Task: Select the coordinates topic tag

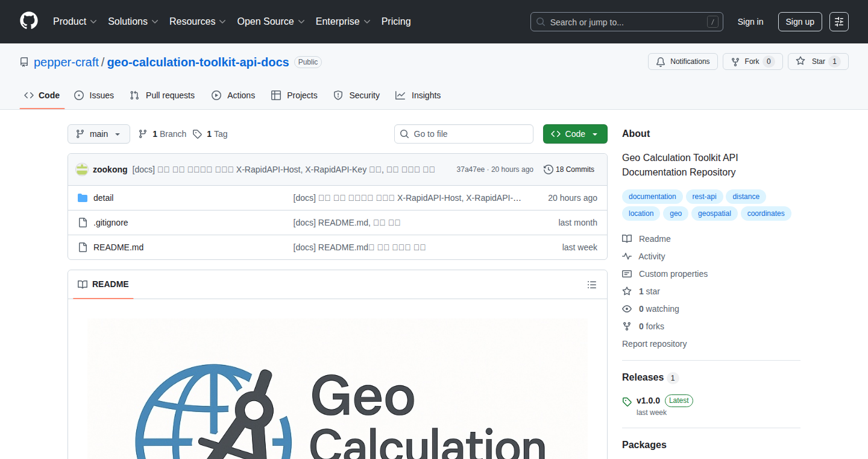Action: coord(766,214)
